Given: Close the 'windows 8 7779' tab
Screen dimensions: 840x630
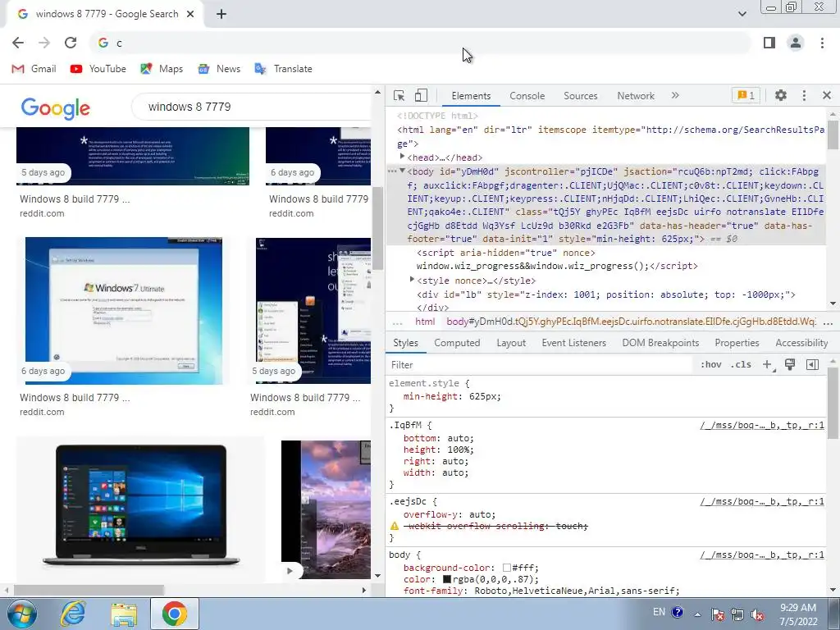Looking at the screenshot, I should (190, 14).
